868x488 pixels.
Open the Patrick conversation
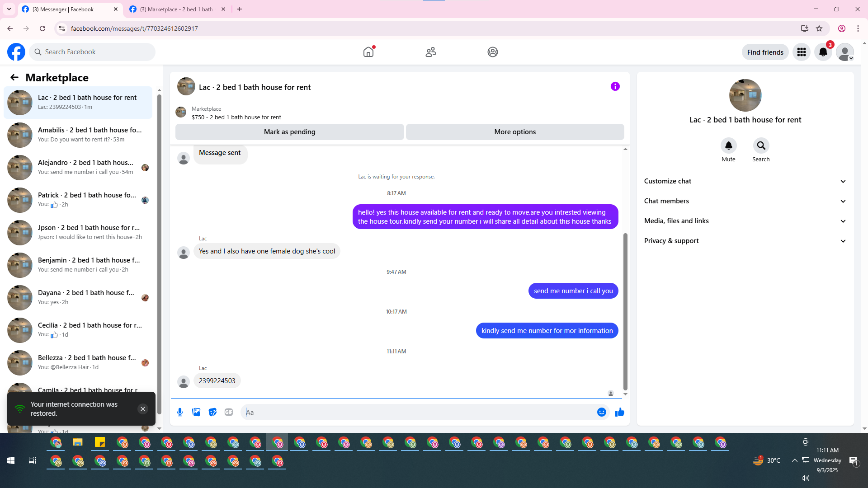[78, 200]
